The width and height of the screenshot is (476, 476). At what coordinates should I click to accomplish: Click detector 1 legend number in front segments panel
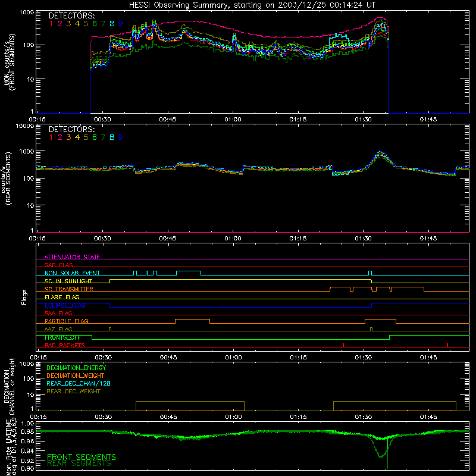click(51, 23)
